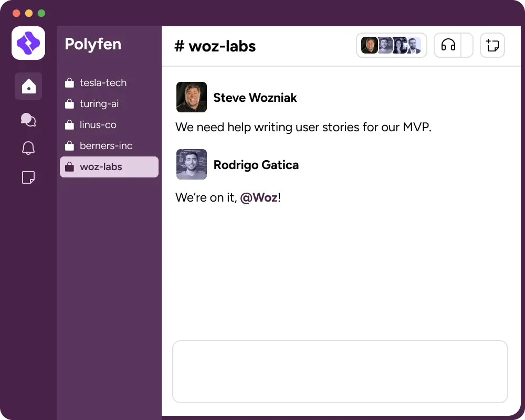
Task: Start a huddle with the headphones icon
Action: click(x=448, y=45)
